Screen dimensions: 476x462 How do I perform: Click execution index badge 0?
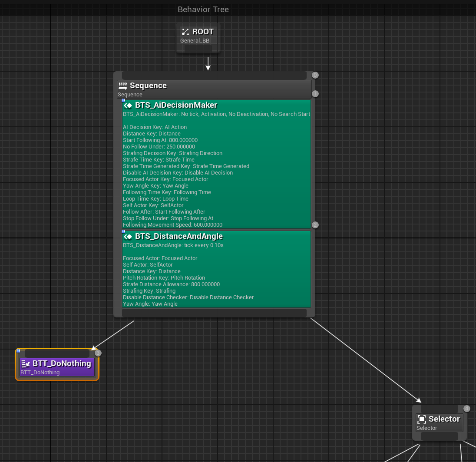(x=315, y=75)
